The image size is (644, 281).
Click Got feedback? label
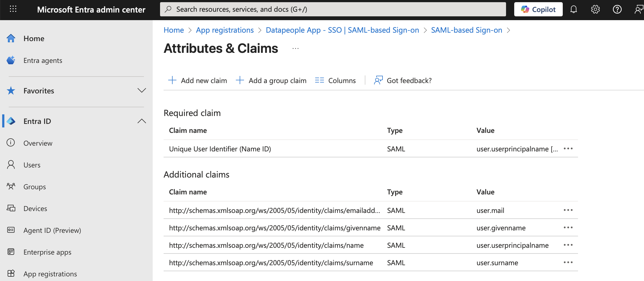coord(409,81)
